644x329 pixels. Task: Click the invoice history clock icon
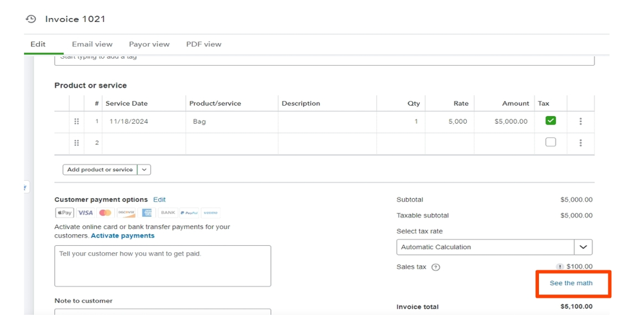(30, 19)
